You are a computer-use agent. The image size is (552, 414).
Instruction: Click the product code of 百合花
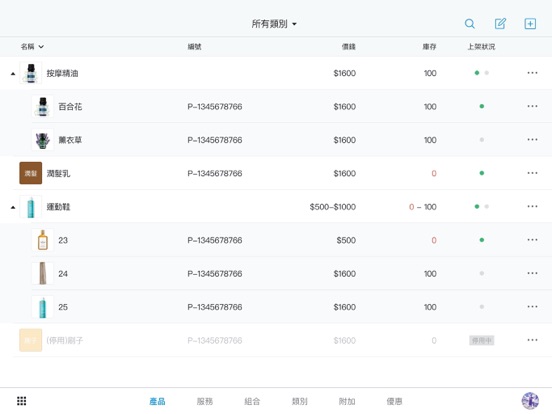[x=215, y=107]
